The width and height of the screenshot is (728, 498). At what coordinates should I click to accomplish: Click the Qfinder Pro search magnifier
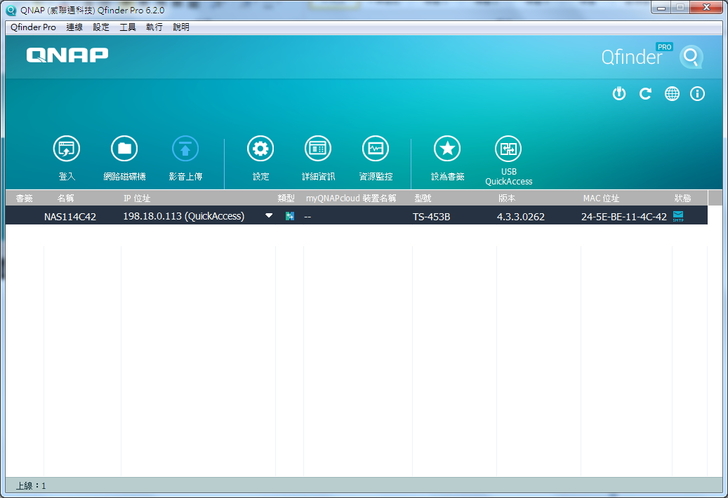691,56
